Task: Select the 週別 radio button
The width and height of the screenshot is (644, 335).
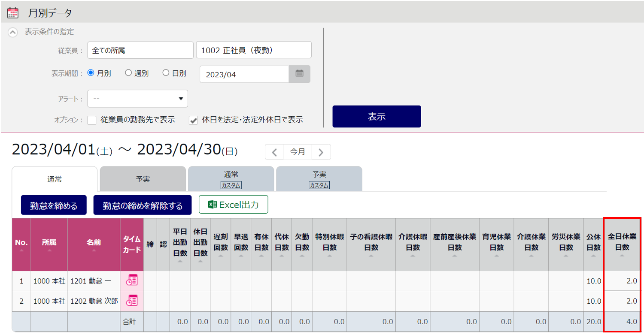Action: coord(128,73)
